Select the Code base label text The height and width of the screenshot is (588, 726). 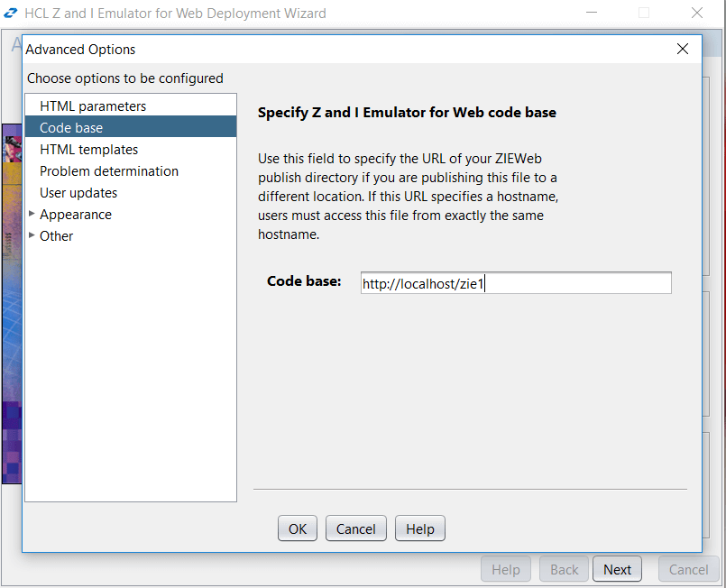tap(302, 281)
